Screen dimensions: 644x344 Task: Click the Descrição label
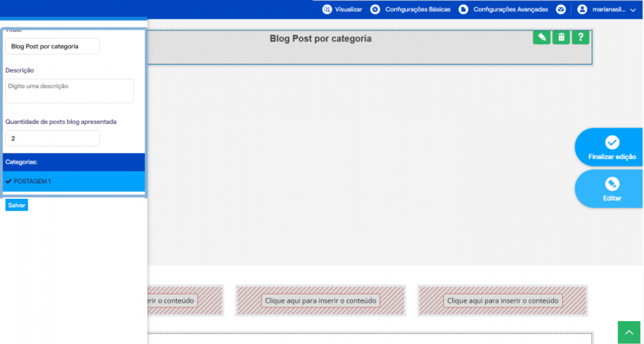tap(20, 70)
